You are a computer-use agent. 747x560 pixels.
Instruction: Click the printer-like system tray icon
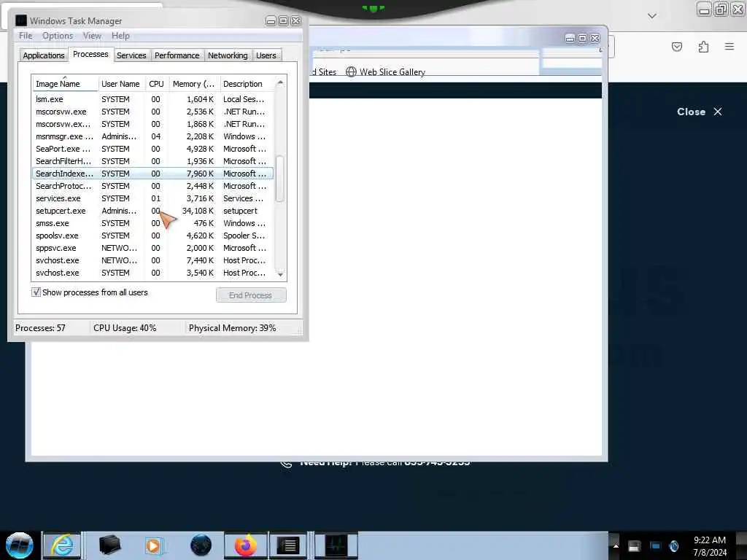click(x=634, y=546)
